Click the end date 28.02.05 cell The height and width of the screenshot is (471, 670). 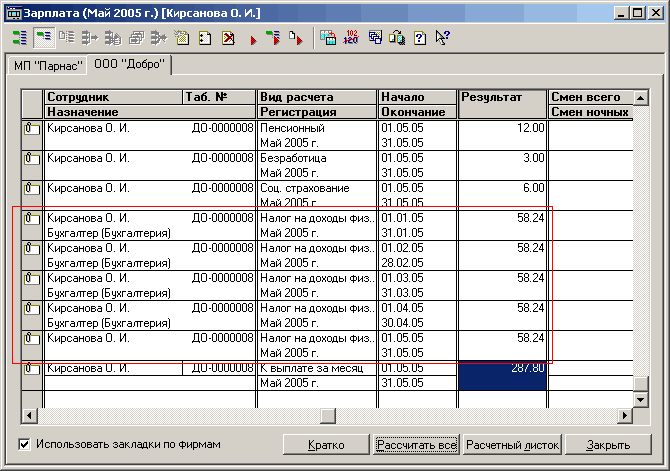(x=417, y=263)
